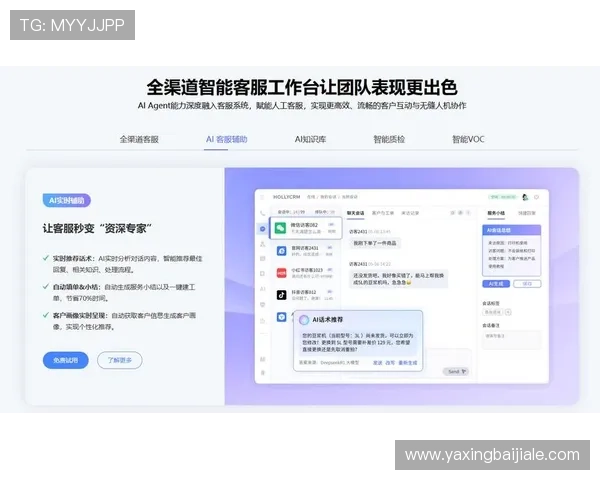Click the 会话备注 text field
The width and height of the screenshot is (600, 480).
[512, 340]
